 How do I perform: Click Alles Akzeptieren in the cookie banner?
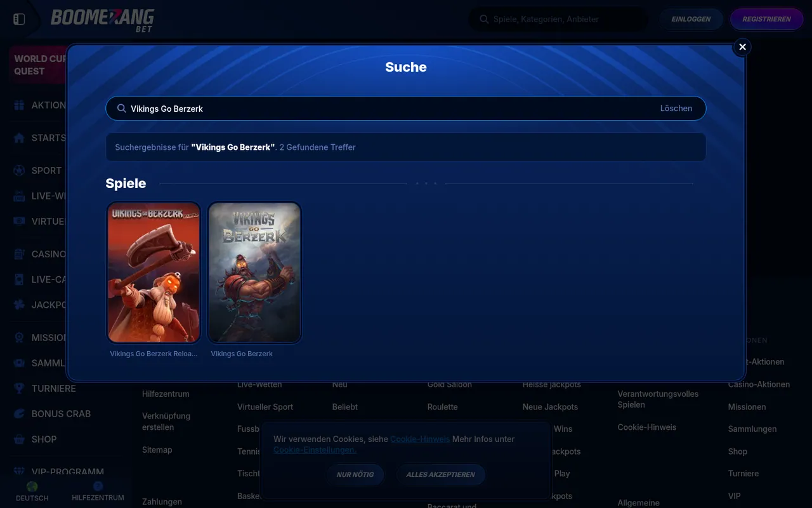click(x=440, y=474)
